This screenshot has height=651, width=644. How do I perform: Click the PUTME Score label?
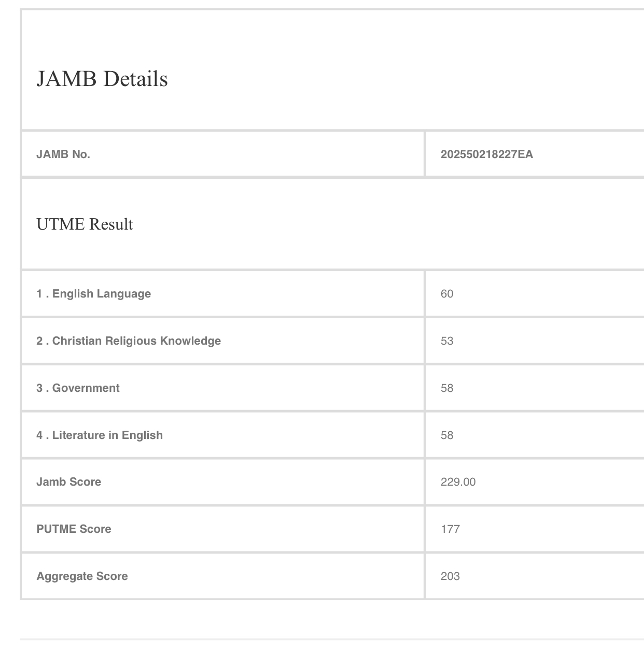pyautogui.click(x=74, y=529)
